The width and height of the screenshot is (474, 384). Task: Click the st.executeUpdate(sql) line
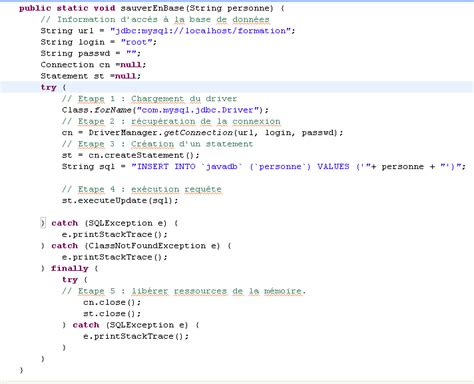tap(120, 201)
